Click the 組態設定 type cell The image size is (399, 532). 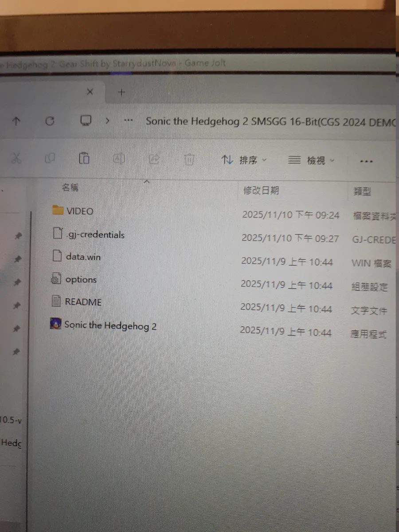(369, 287)
